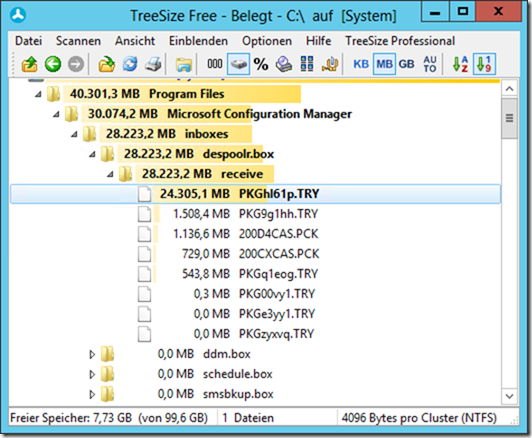Collapse the inboxes folder
The image size is (532, 438).
pyautogui.click(x=74, y=134)
